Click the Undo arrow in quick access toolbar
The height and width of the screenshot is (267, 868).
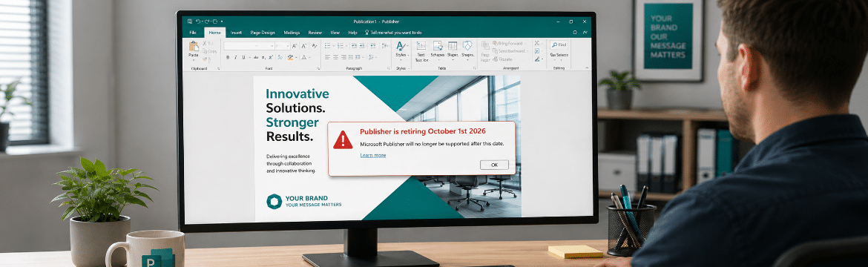pyautogui.click(x=198, y=22)
